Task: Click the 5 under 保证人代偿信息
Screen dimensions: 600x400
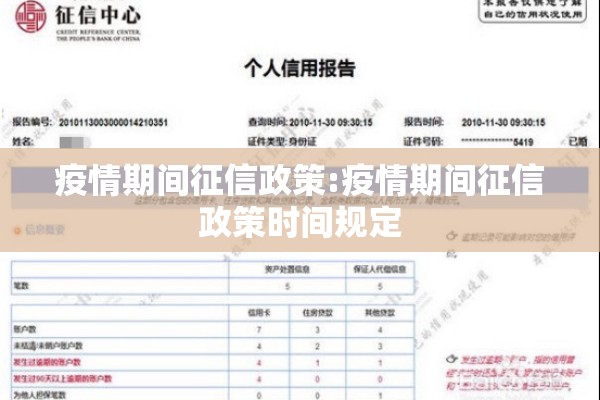Action: pyautogui.click(x=380, y=286)
